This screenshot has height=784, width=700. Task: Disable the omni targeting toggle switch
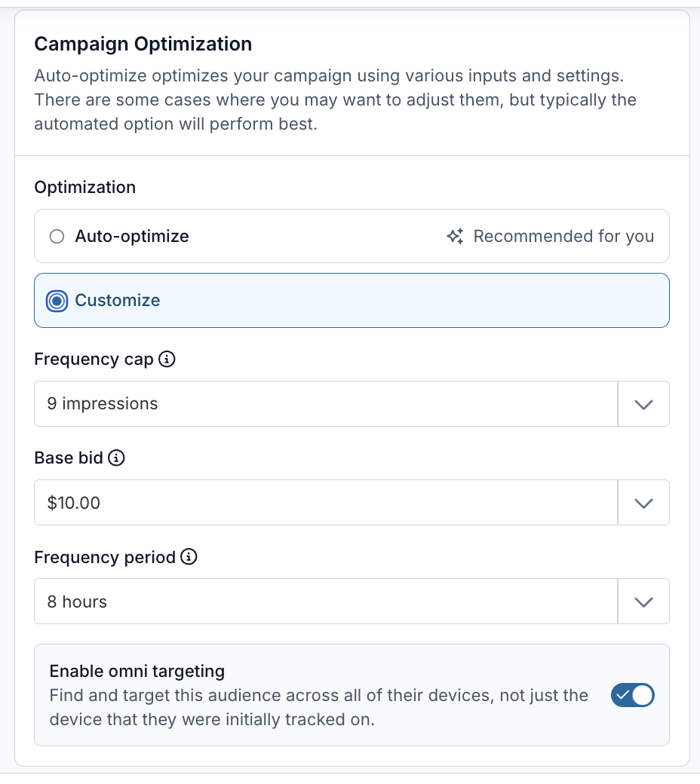(x=632, y=695)
